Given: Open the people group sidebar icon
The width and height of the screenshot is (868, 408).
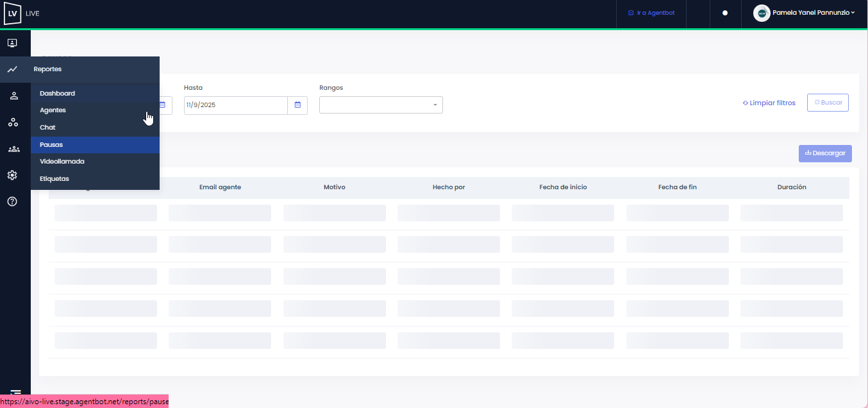Looking at the screenshot, I should point(13,149).
